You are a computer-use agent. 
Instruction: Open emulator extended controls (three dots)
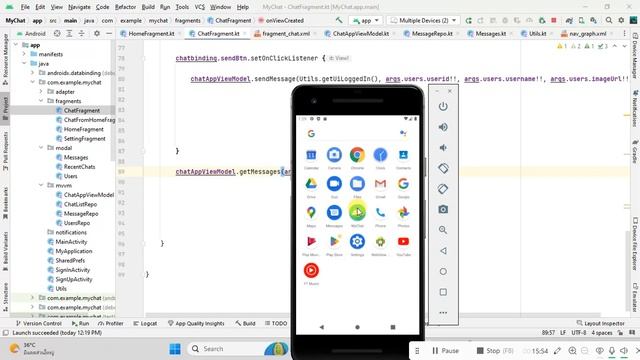coord(443,313)
